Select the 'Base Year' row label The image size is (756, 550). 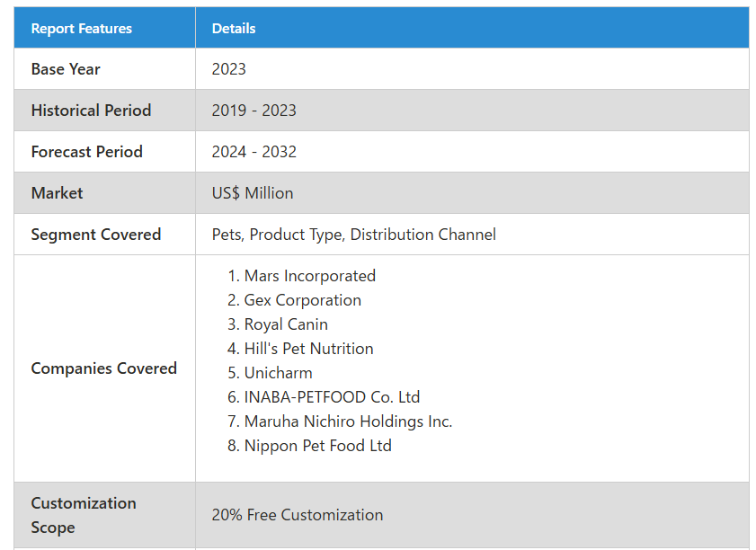66,69
